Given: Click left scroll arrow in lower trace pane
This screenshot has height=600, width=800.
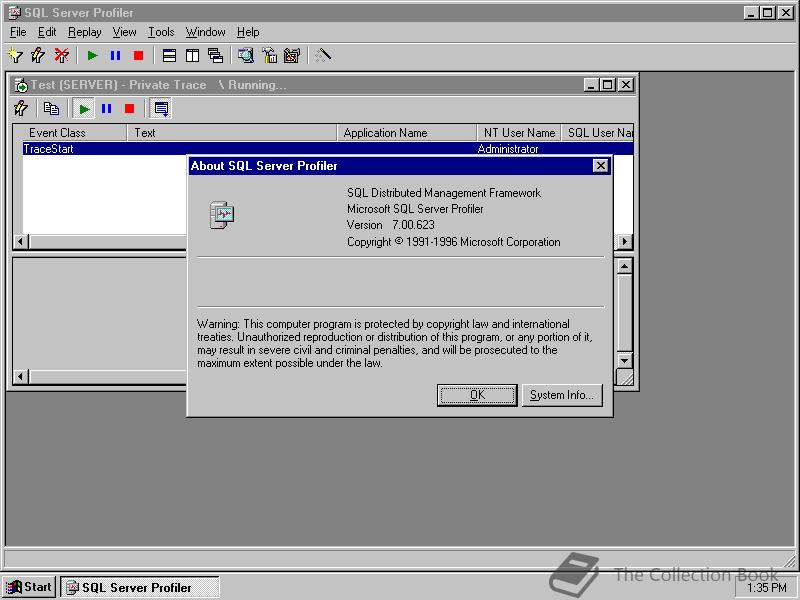Looking at the screenshot, I should coord(21,377).
